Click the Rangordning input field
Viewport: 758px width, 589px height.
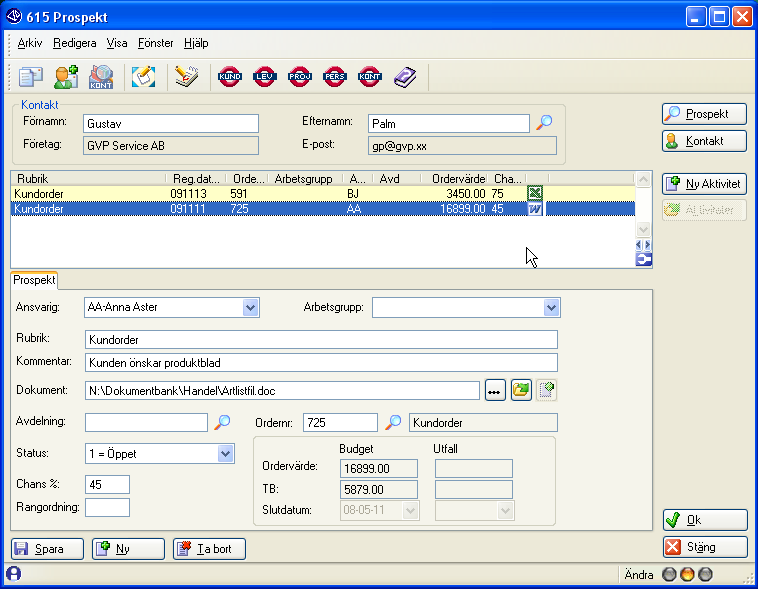pyautogui.click(x=107, y=508)
